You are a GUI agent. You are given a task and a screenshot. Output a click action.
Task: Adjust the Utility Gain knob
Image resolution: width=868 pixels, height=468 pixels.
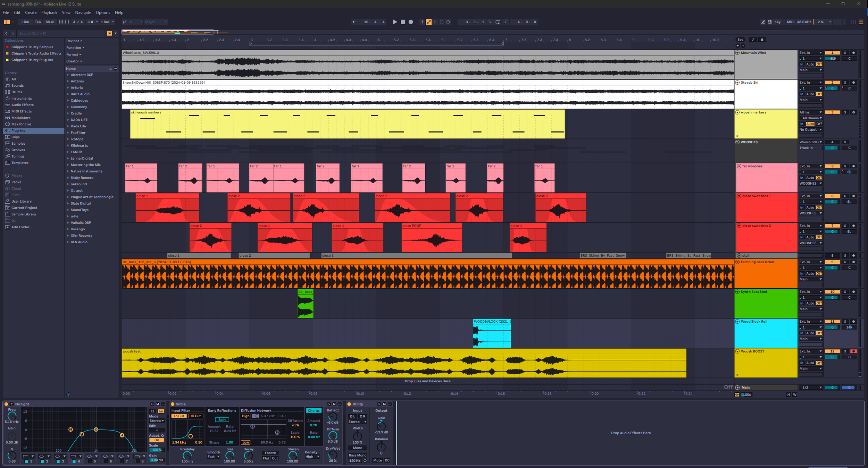click(x=381, y=426)
